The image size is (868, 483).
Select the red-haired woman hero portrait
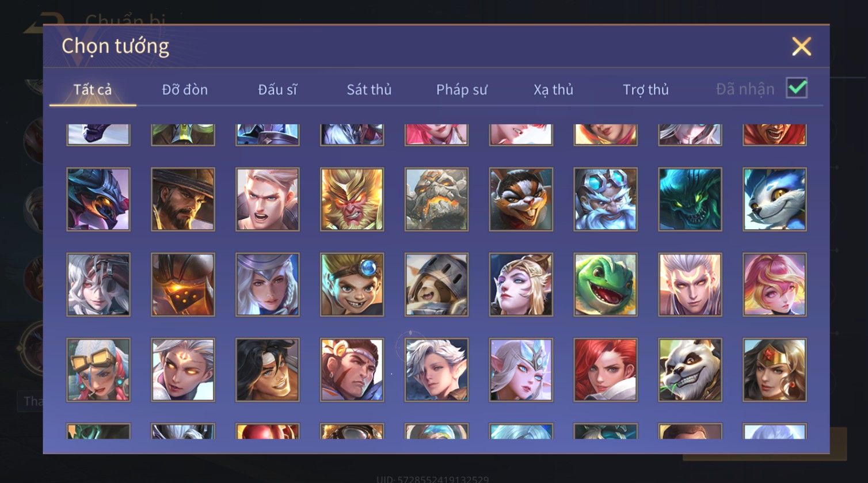click(606, 370)
